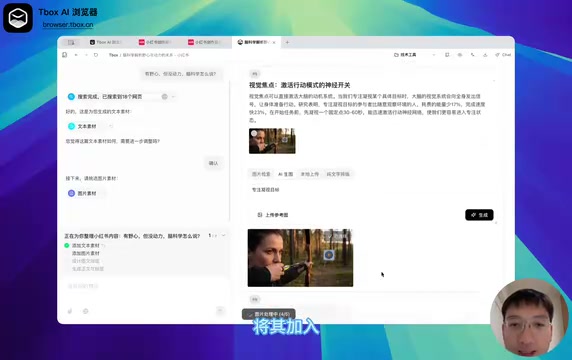Collapse the task progress panel chevron
The height and width of the screenshot is (360, 572).
click(224, 236)
